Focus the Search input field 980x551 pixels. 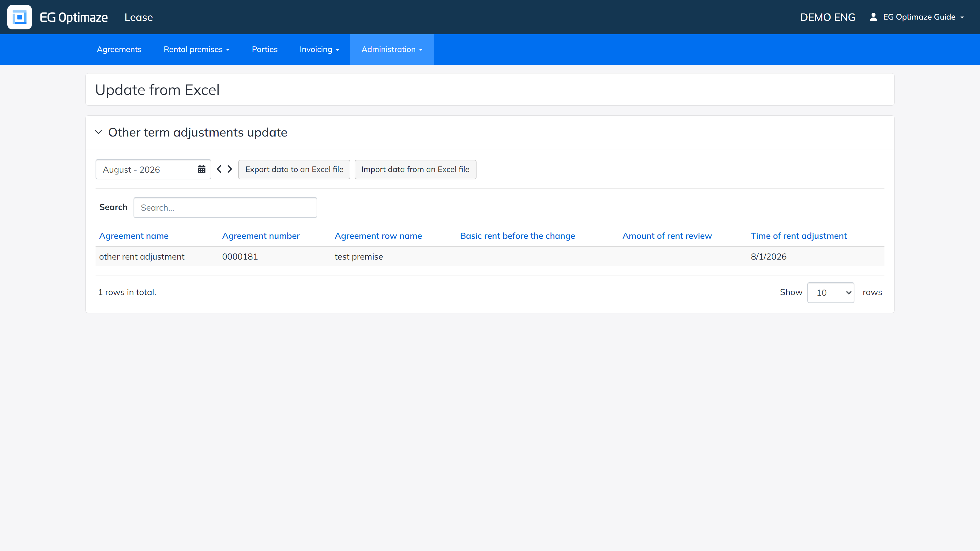(x=225, y=208)
